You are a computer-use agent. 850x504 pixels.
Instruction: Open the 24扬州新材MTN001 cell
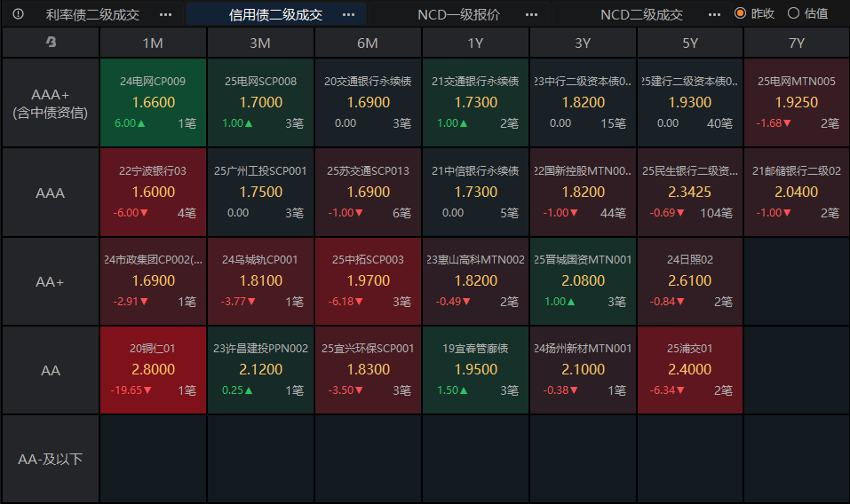point(583,370)
